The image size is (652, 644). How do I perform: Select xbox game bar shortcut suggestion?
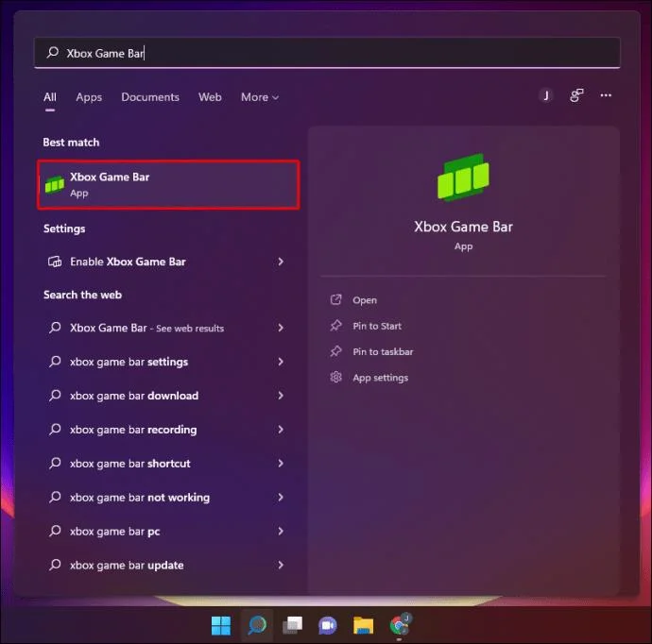(x=166, y=464)
